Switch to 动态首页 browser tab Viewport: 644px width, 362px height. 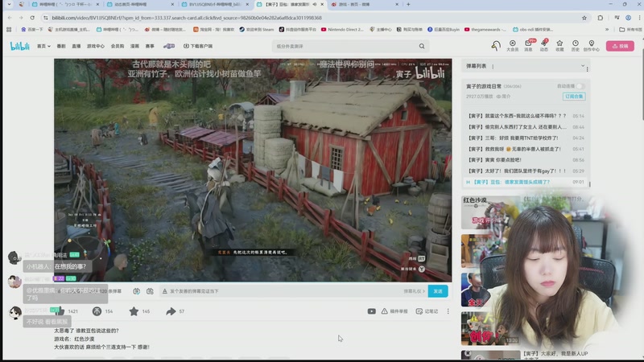[140, 4]
